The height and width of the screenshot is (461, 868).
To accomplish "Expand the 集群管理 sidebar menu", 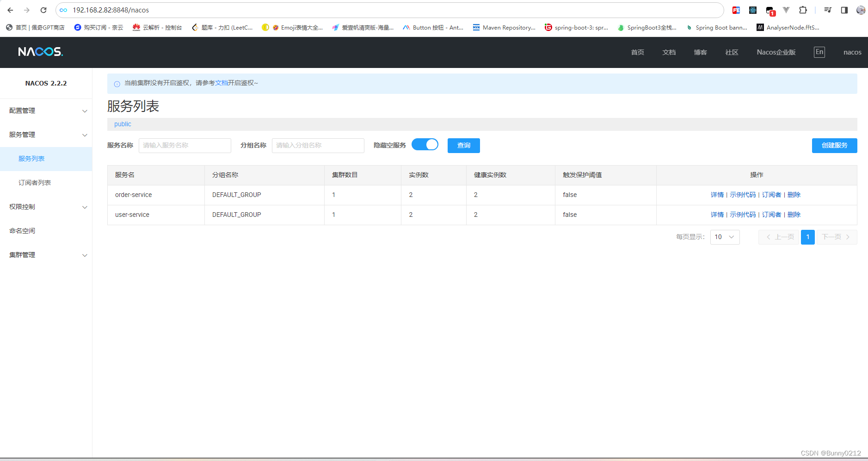I will (x=46, y=255).
